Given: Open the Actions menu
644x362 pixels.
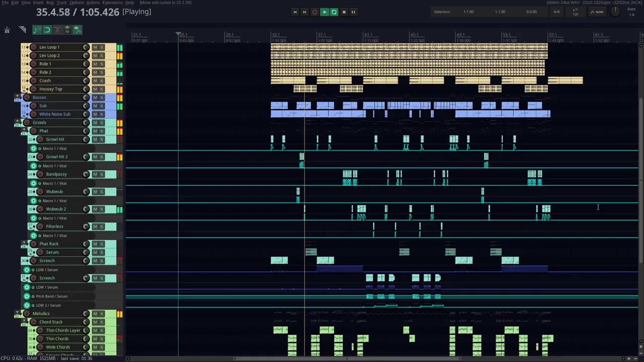Looking at the screenshot, I should 93,3.
